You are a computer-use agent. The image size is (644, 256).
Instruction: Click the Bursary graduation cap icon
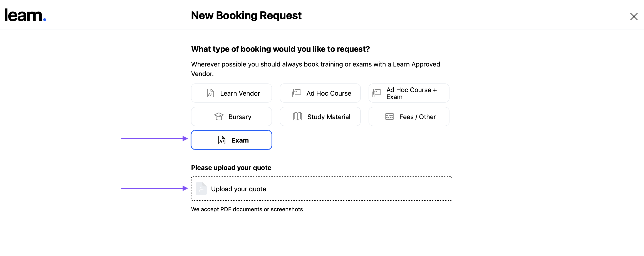click(x=218, y=117)
